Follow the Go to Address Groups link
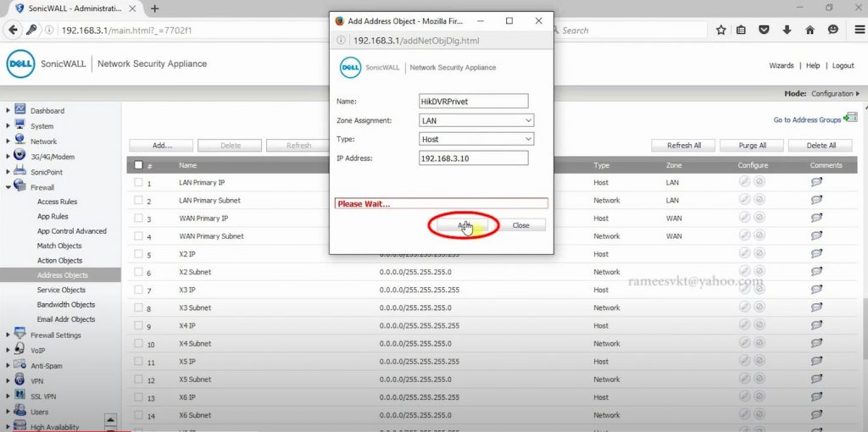The image size is (868, 432). [x=807, y=119]
